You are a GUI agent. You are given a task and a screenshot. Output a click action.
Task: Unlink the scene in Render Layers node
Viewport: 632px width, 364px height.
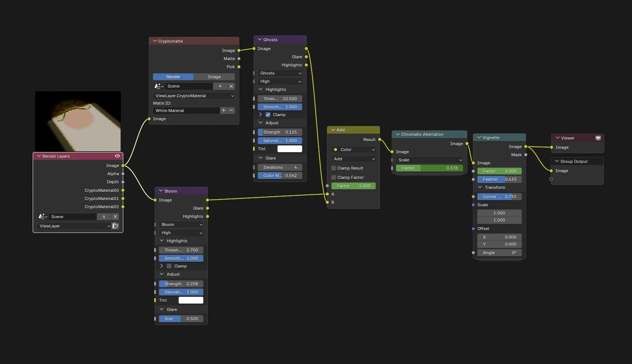tap(115, 217)
